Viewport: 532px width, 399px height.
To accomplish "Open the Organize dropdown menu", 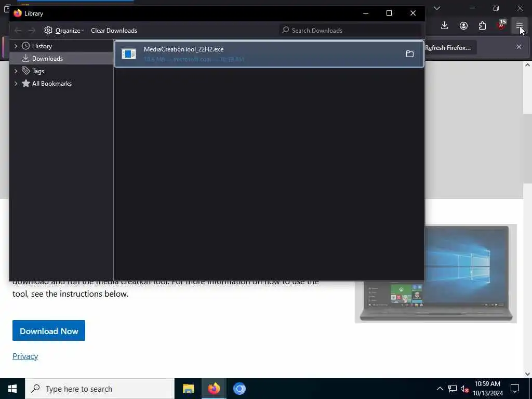I will [x=64, y=31].
